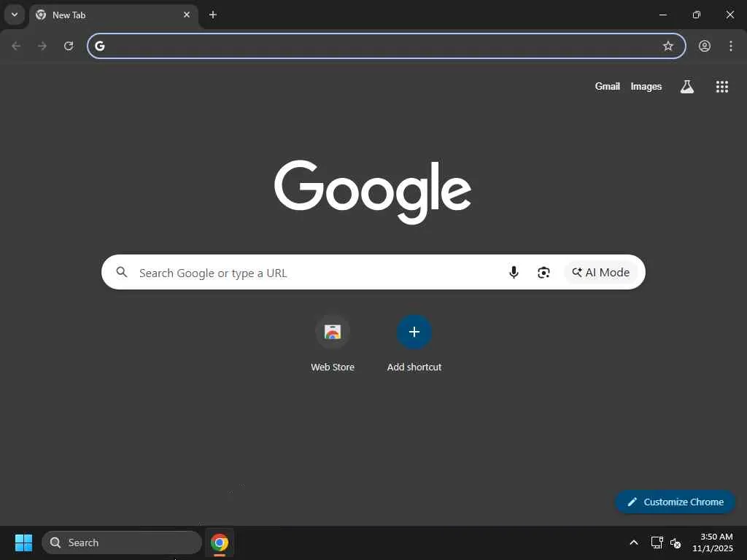The height and width of the screenshot is (560, 747).
Task: Go forward with the forward arrow
Action: [42, 46]
